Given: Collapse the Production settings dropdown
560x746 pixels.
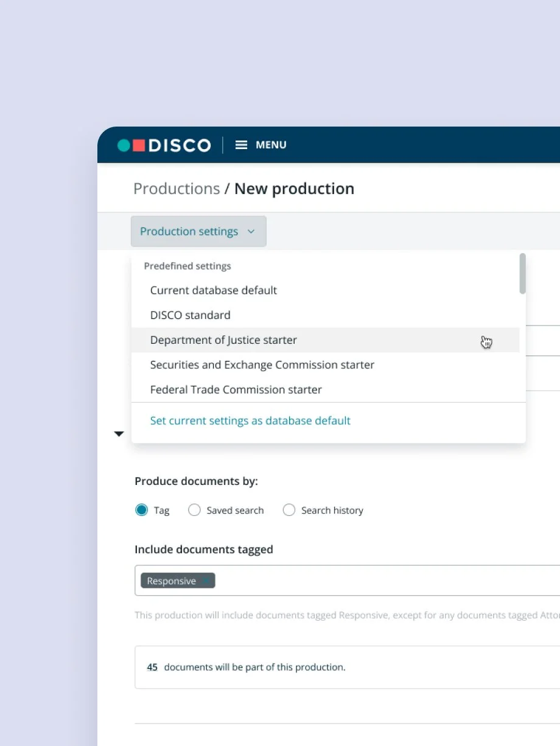Looking at the screenshot, I should (x=198, y=231).
